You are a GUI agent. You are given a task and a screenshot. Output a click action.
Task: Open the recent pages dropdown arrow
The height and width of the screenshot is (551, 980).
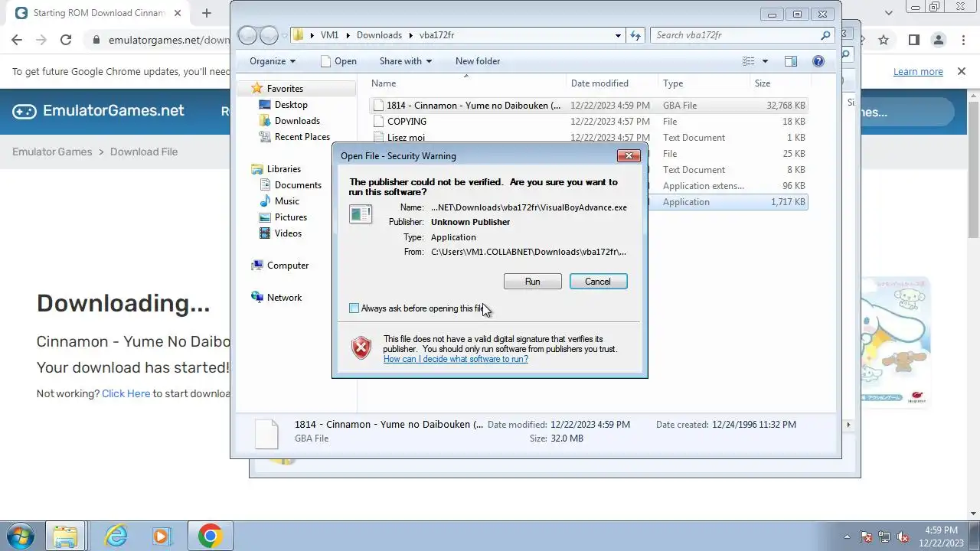tap(284, 35)
